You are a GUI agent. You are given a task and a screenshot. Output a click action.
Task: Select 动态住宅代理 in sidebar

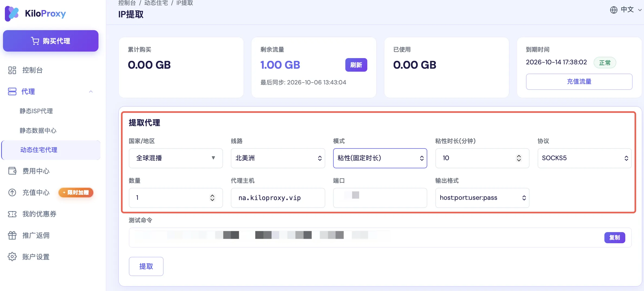point(51,150)
